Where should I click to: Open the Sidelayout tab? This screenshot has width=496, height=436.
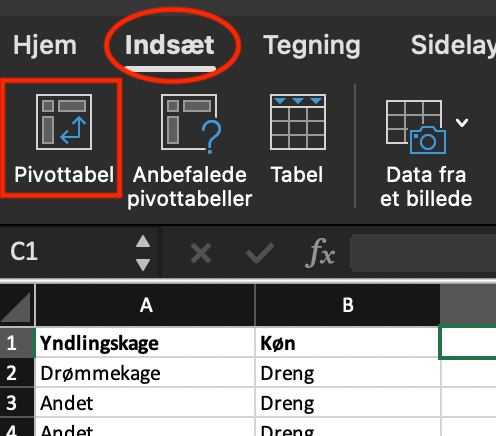(453, 46)
